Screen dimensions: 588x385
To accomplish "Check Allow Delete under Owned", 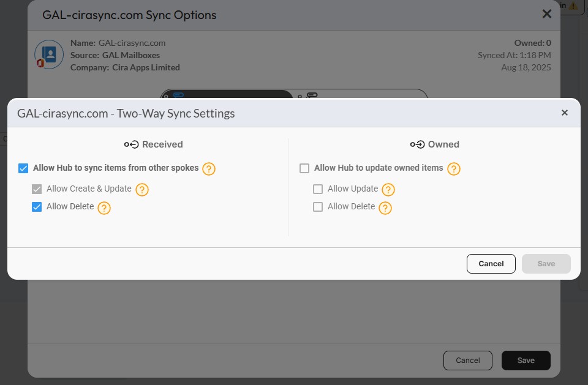I will (x=318, y=207).
